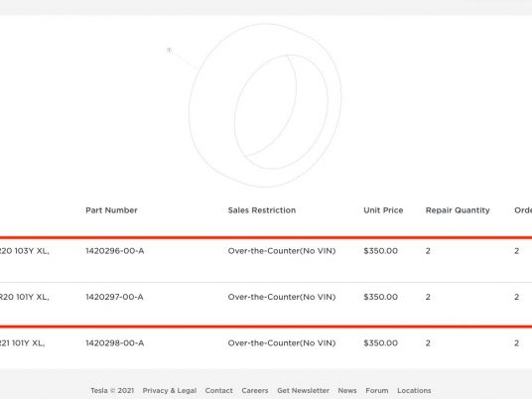Open the News footer link
Screen dimensions: 532x399
[x=347, y=390]
